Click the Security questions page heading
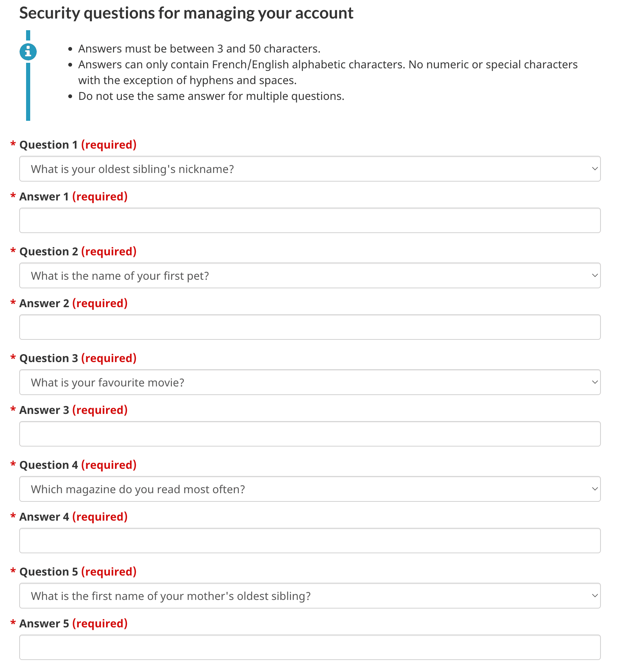Screen dimensions: 617x672 [186, 13]
